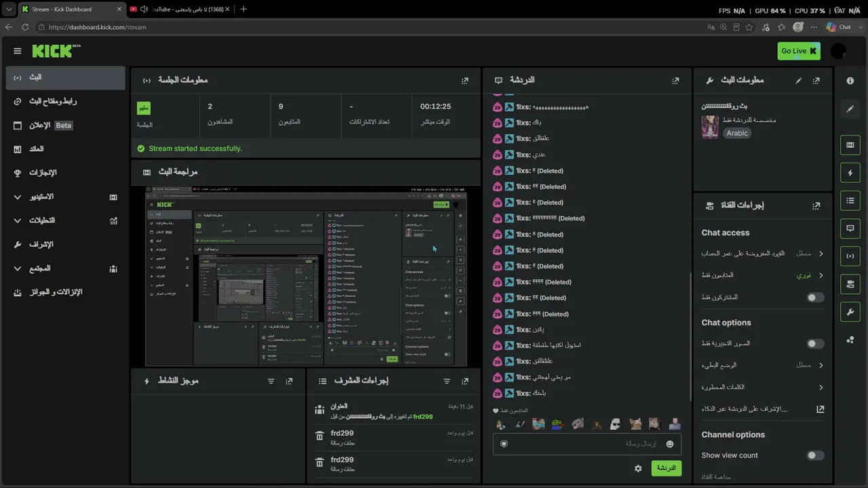The height and width of the screenshot is (488, 868).
Task: Click the three-dots icon at the rail bottom
Action: 850,340
